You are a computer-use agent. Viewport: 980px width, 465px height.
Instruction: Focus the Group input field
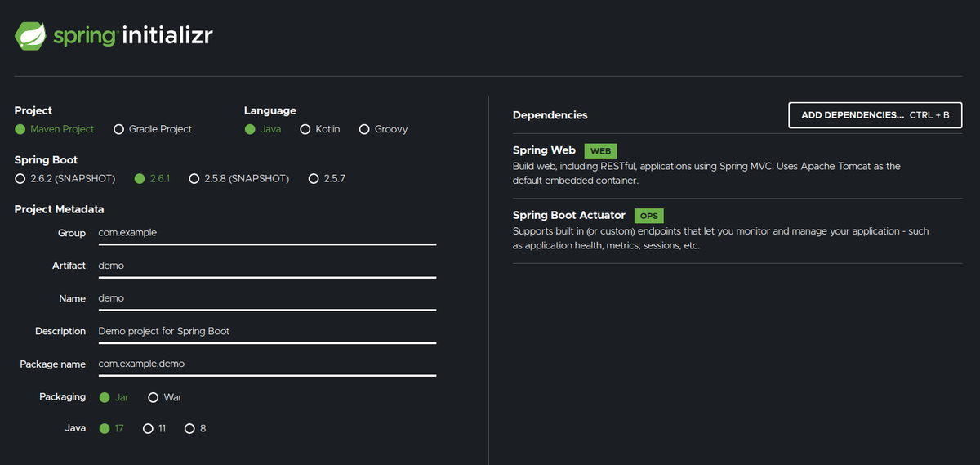pos(266,233)
